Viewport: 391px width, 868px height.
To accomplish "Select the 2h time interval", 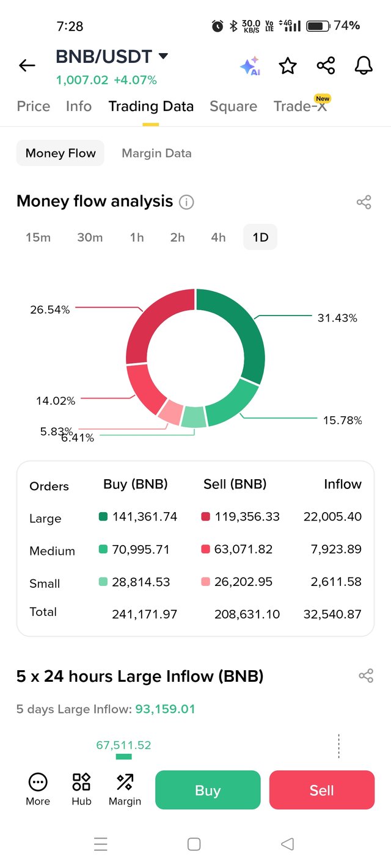I will tap(177, 237).
